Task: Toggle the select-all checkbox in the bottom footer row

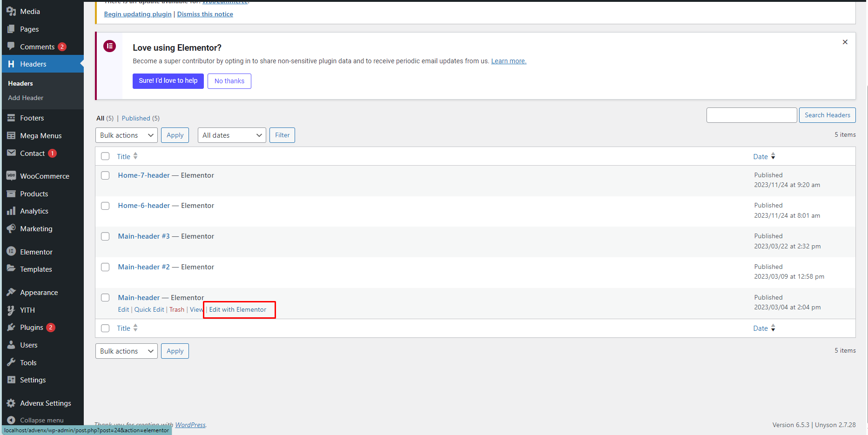Action: (x=105, y=328)
